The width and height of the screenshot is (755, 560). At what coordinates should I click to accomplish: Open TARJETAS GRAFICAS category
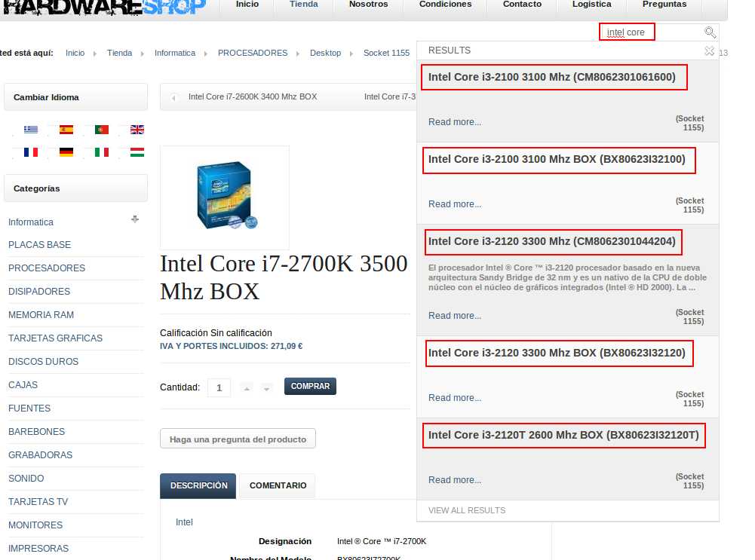(55, 338)
